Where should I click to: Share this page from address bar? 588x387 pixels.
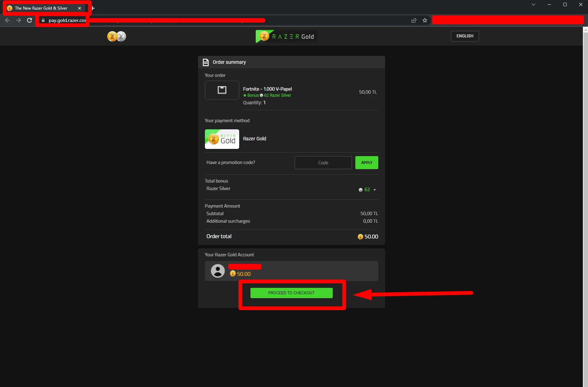[414, 20]
